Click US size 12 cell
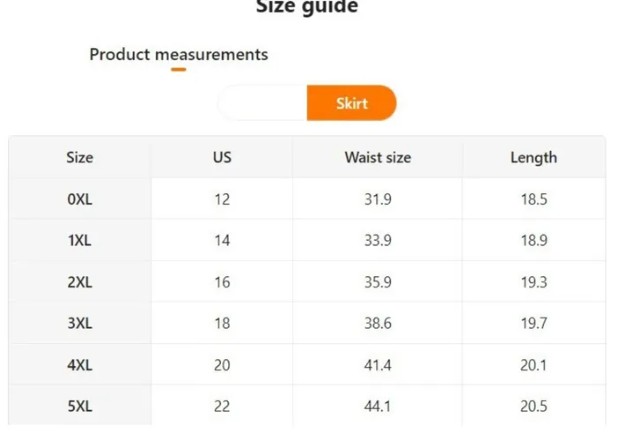 coord(222,199)
